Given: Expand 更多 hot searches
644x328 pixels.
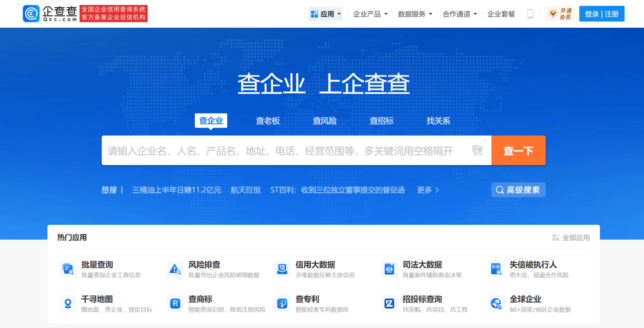Looking at the screenshot, I should 428,190.
